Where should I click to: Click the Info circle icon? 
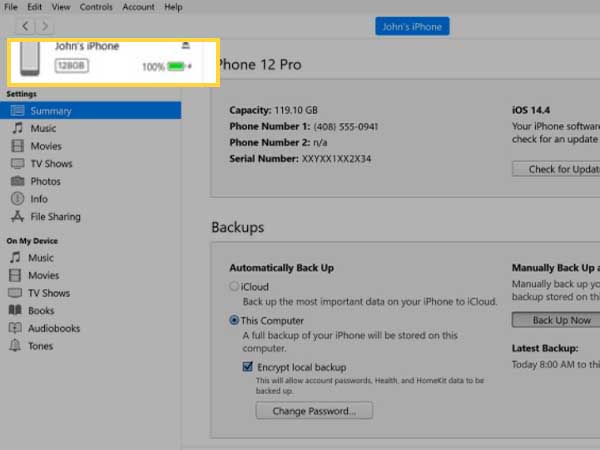tap(17, 199)
